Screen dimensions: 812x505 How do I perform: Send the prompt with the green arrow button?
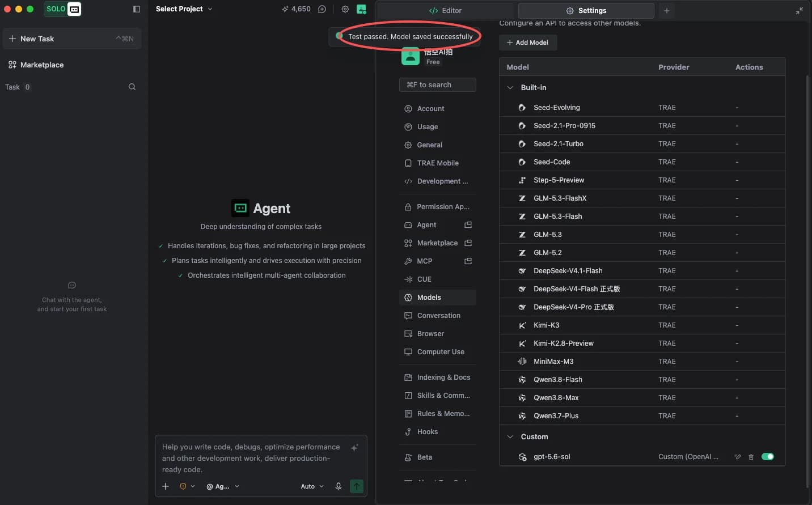357,486
